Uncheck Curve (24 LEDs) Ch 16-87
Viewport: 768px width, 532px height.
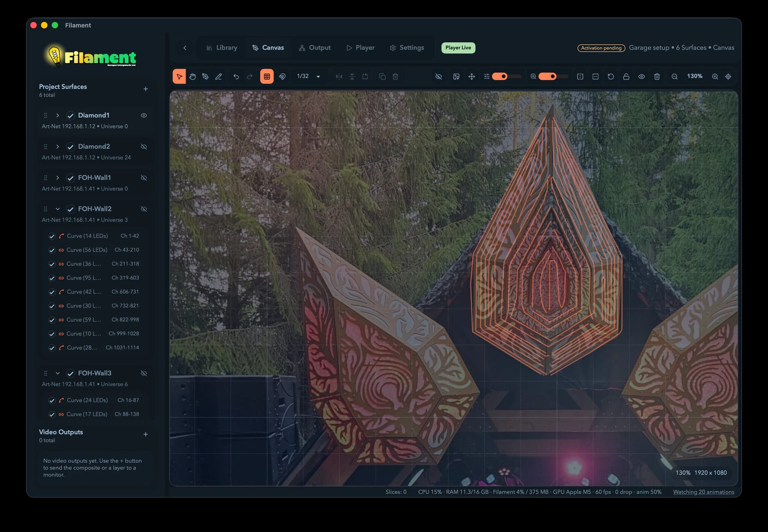(52, 400)
